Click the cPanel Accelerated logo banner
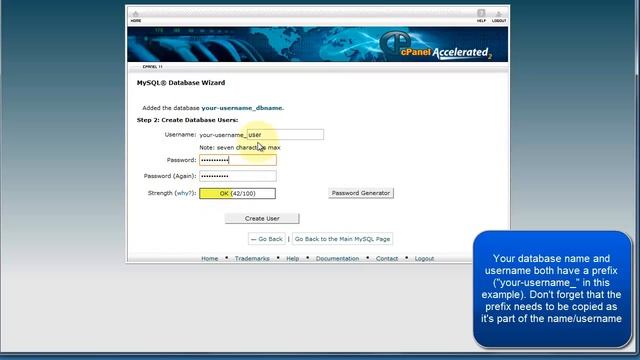 click(318, 44)
